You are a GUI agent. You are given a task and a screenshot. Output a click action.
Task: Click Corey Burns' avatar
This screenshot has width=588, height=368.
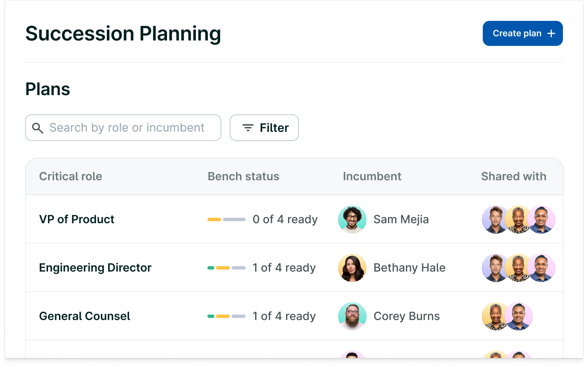[x=352, y=316]
